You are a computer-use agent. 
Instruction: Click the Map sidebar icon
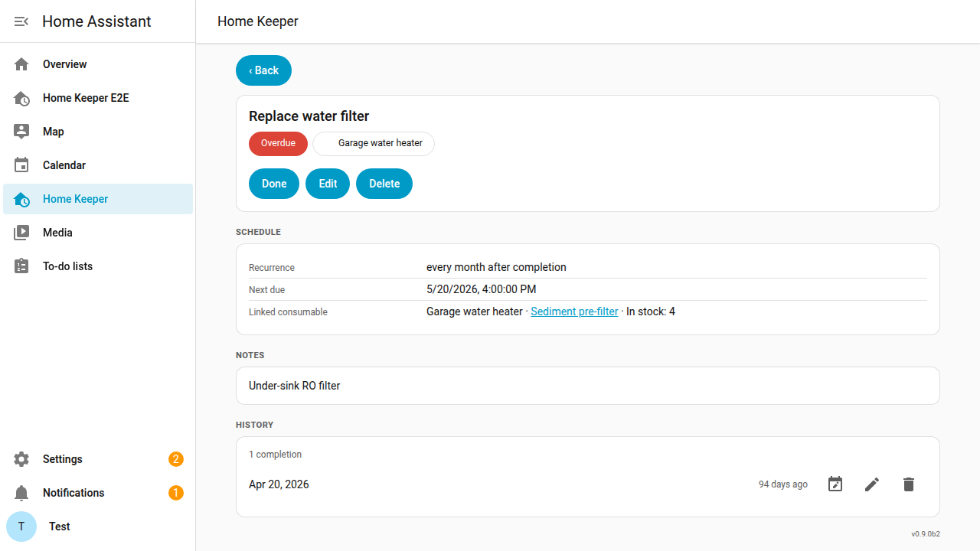[21, 132]
